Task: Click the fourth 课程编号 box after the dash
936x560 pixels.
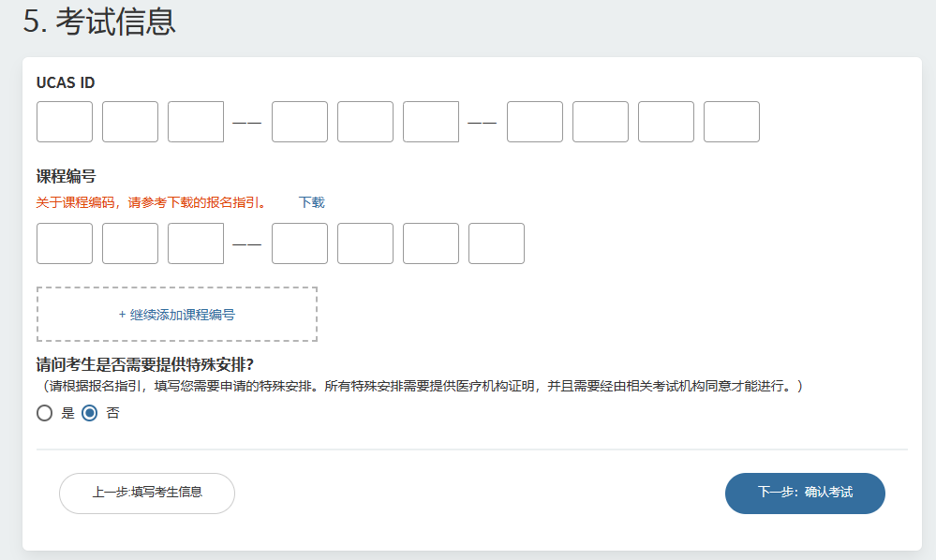Action: (299, 243)
